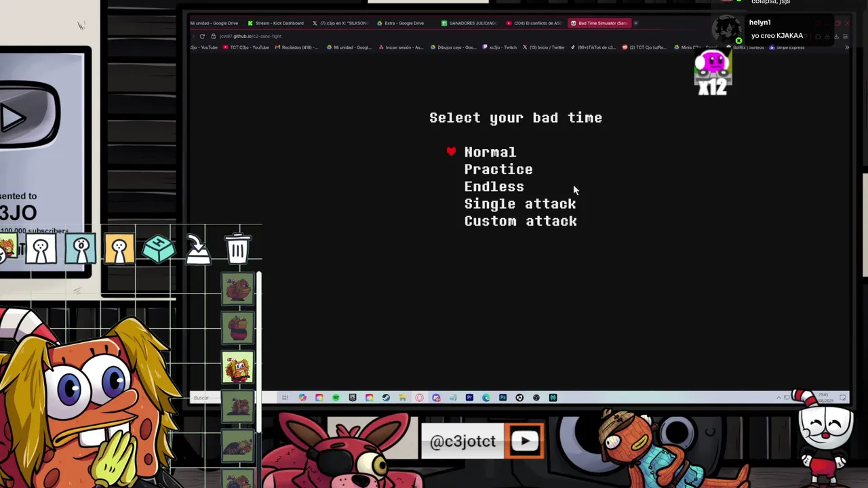The width and height of the screenshot is (868, 488).
Task: Open Iniciar sesión bookmark
Action: [x=401, y=47]
